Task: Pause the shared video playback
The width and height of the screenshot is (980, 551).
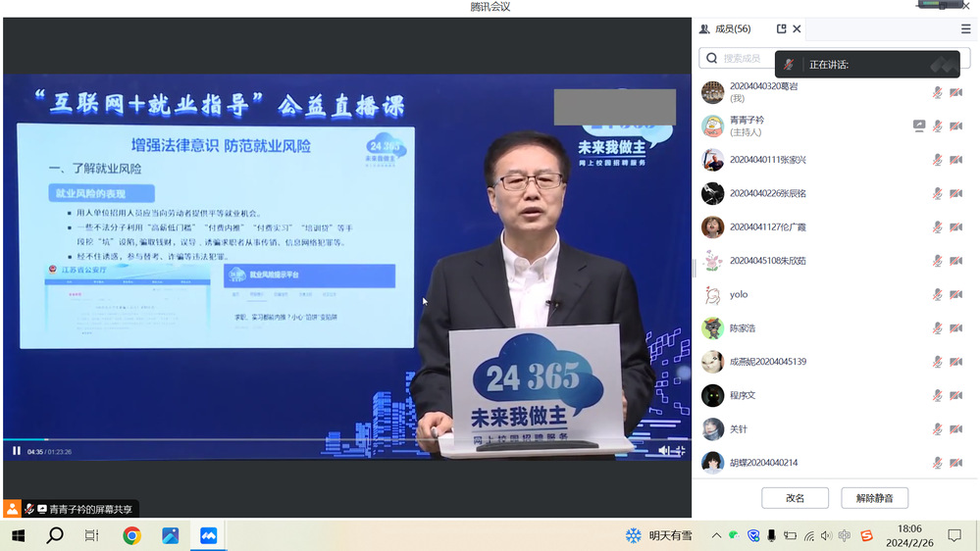Action: click(x=17, y=451)
